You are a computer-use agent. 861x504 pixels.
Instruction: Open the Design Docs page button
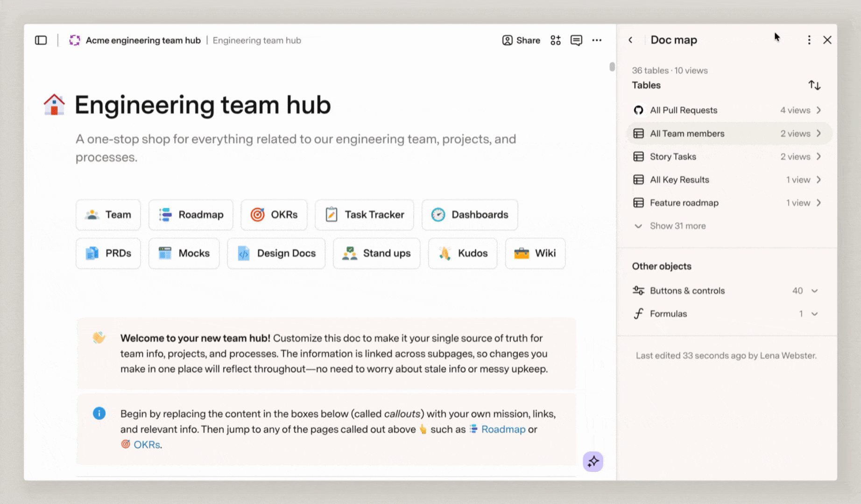[276, 253]
